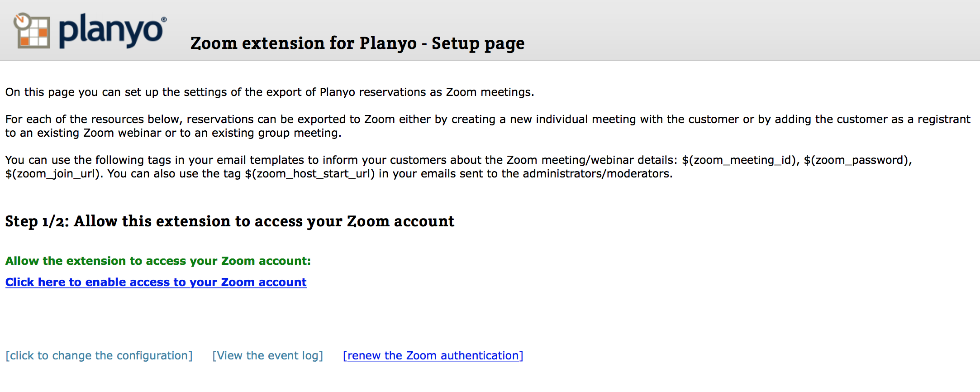This screenshot has height=392, width=980.
Task: Click the words administrators/moderators in the tags paragraph
Action: [x=596, y=174]
